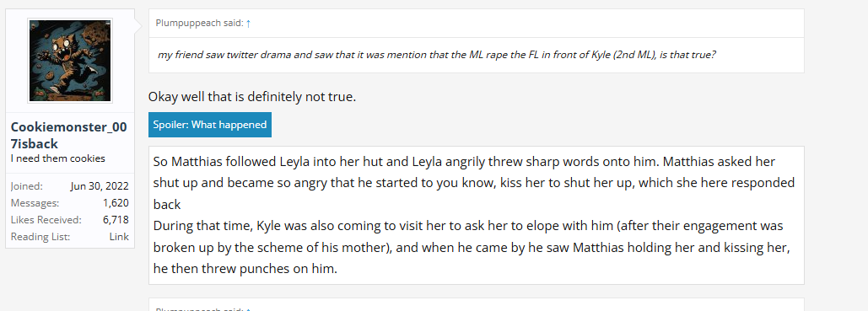Viewport: 868px width, 311px height.
Task: Open the cat cookie avatar image
Action: click(70, 61)
